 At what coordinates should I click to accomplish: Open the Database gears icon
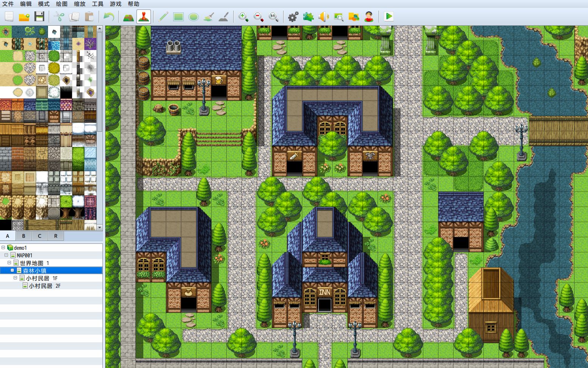point(293,17)
